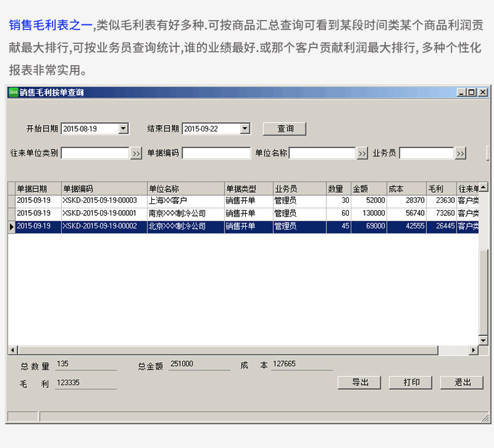Image resolution: width=494 pixels, height=448 pixels.
Task: Open 业务员 lookup >> button
Action: coord(460,153)
